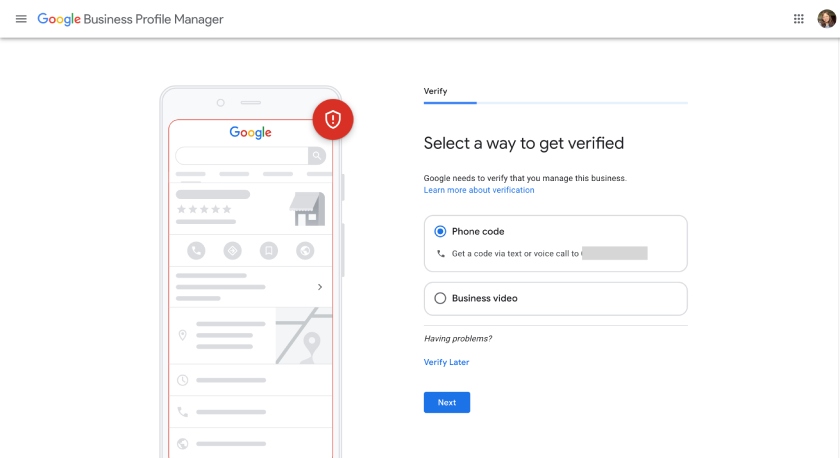Viewport: 840px width, 458px height.
Task: Click the Verify step tab
Action: point(435,91)
